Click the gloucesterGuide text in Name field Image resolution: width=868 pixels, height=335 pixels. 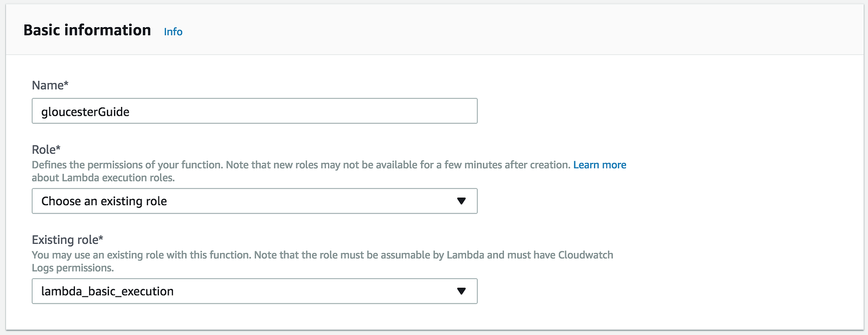85,112
